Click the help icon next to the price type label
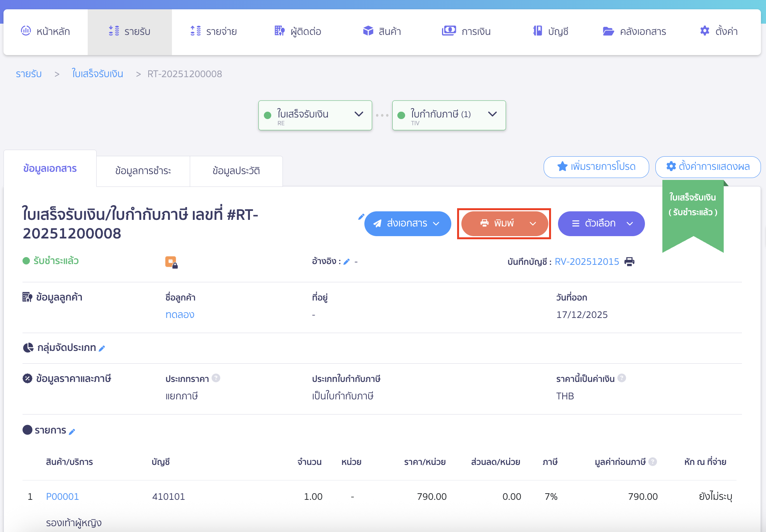766x532 pixels. [216, 378]
